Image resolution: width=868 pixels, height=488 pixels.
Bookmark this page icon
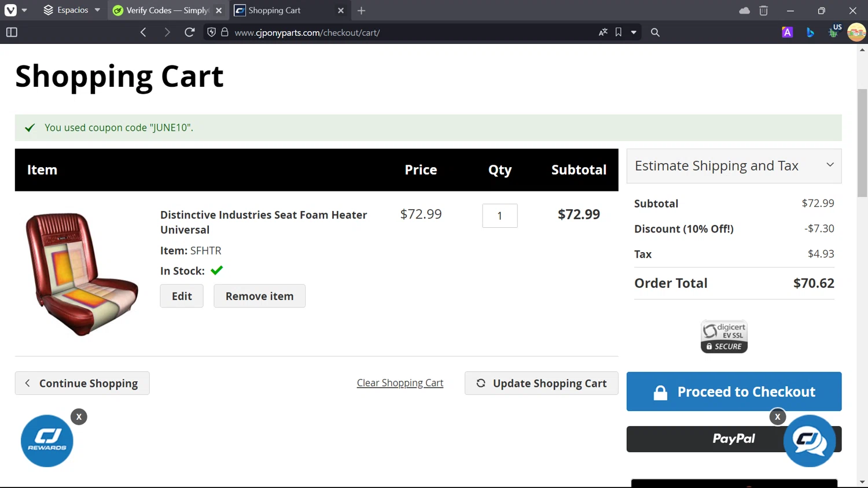[619, 32]
